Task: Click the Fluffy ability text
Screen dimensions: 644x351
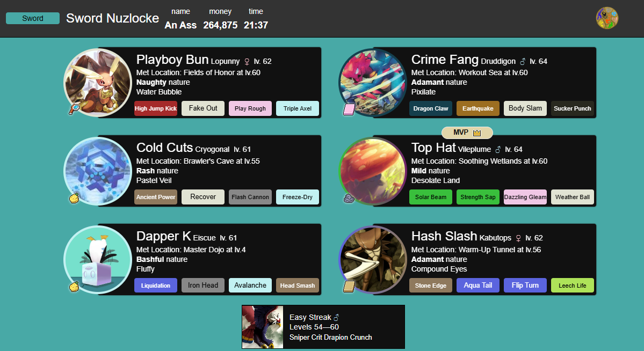Action: tap(146, 269)
